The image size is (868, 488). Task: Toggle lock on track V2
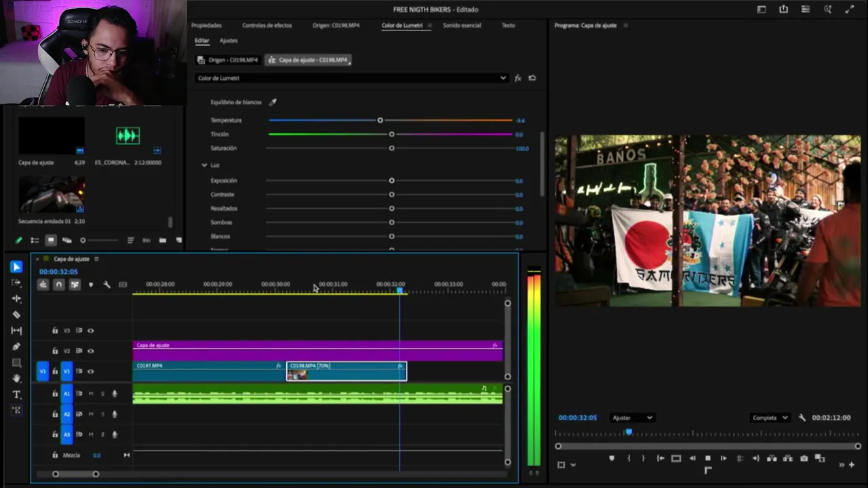point(55,351)
